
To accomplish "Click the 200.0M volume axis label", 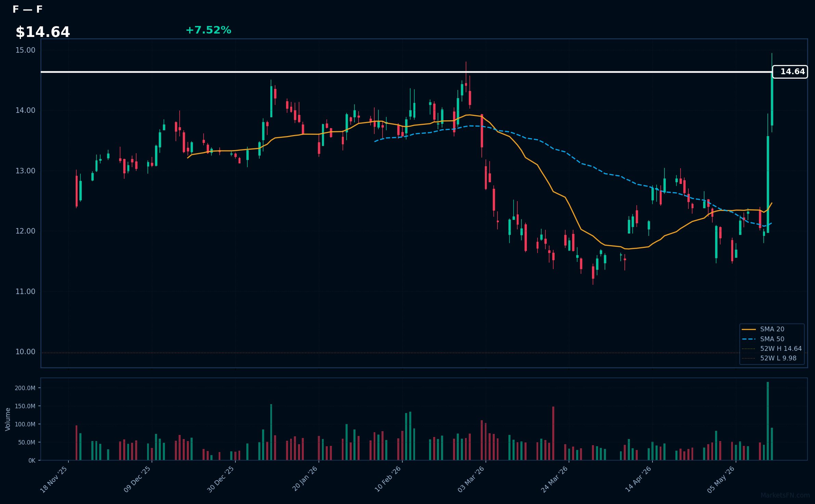I will 25,388.
